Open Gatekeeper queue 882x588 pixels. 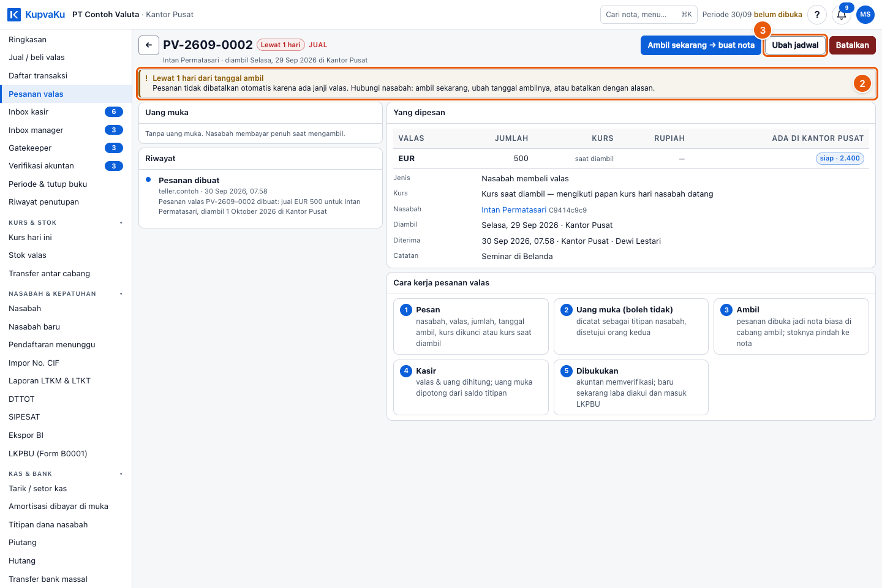pyautogui.click(x=66, y=148)
